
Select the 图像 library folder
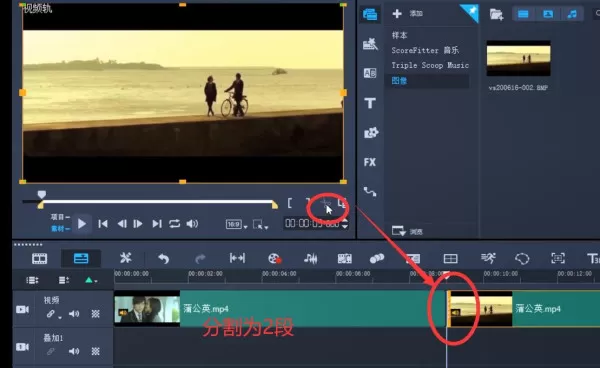(427, 81)
